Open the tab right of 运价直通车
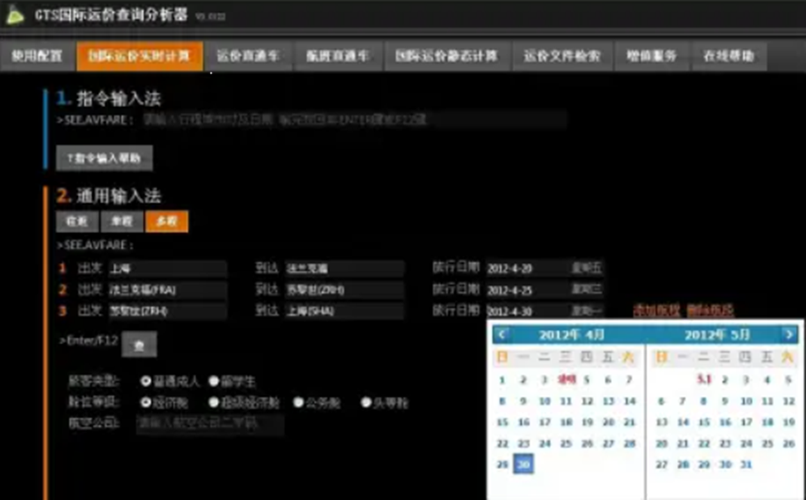The width and height of the screenshot is (806, 500). click(338, 55)
